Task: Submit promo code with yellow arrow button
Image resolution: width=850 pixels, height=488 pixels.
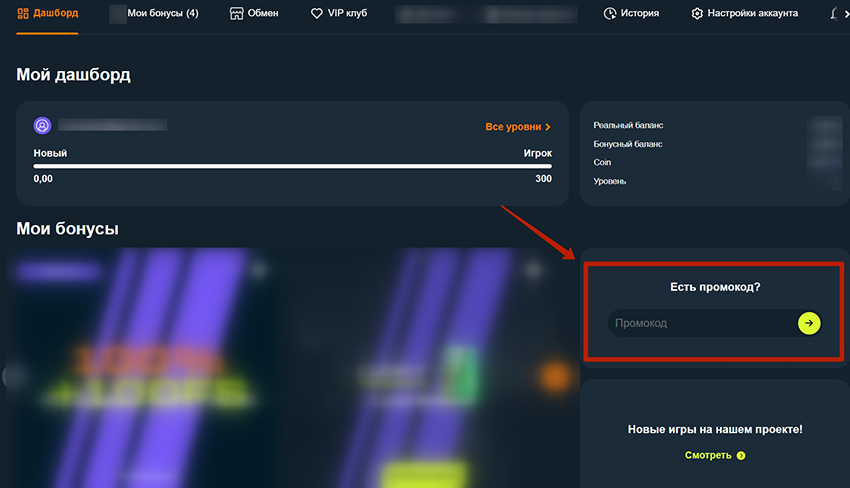Action: tap(809, 323)
